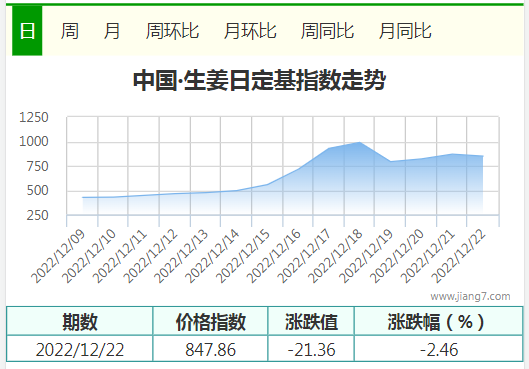The width and height of the screenshot is (529, 369).
Task: Click the 1000 y-axis label
Action: pyautogui.click(x=34, y=142)
